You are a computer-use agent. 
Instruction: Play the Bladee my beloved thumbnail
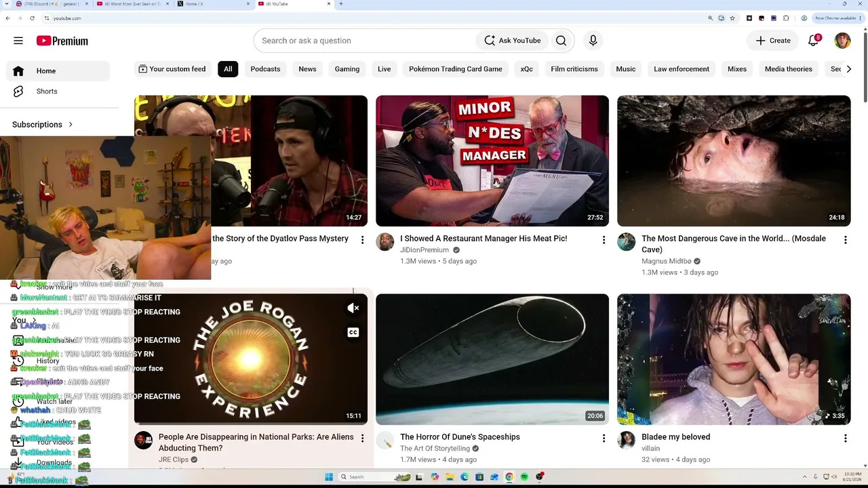tap(734, 359)
